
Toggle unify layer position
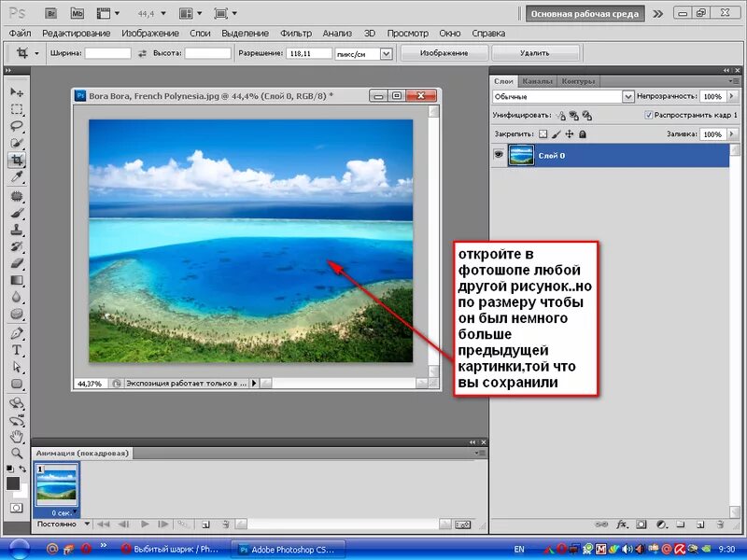point(561,115)
